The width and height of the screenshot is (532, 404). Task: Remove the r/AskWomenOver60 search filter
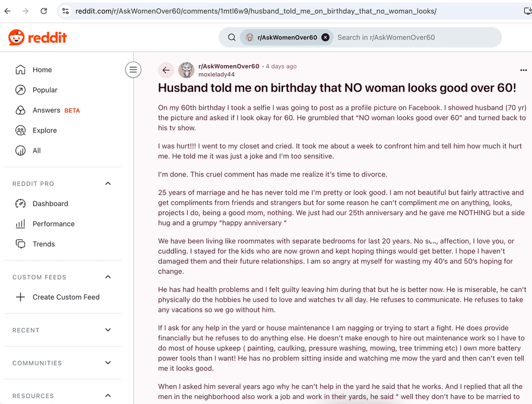click(x=325, y=37)
